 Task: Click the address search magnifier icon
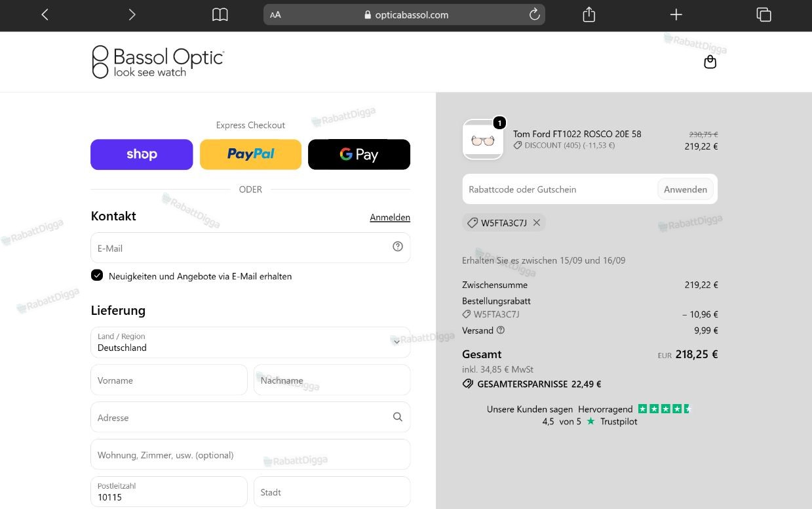click(398, 417)
